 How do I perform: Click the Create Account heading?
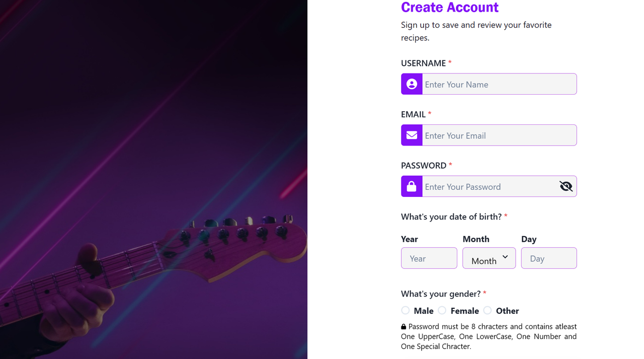click(450, 8)
